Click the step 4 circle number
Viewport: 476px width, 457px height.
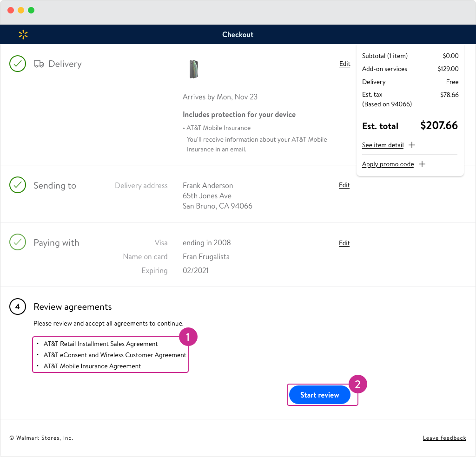tap(18, 307)
